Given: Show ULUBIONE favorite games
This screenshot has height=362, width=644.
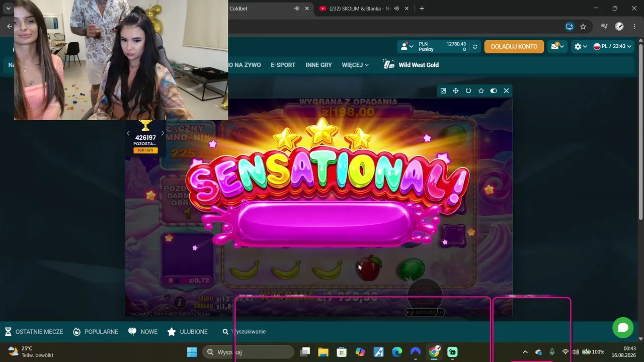Looking at the screenshot, I should pos(187,332).
